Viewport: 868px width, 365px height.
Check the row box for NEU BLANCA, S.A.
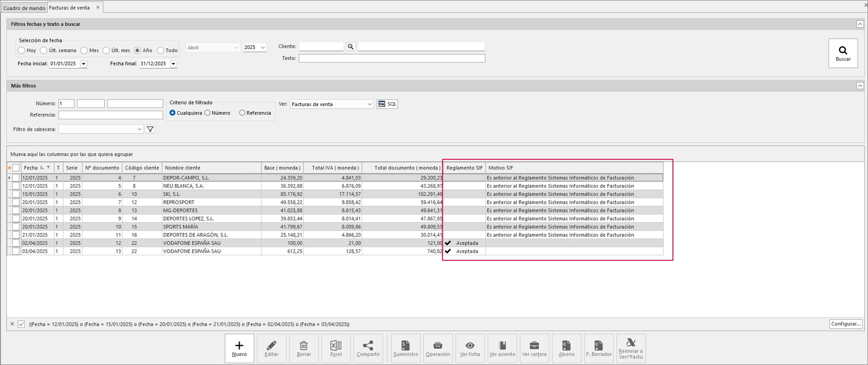pos(16,186)
